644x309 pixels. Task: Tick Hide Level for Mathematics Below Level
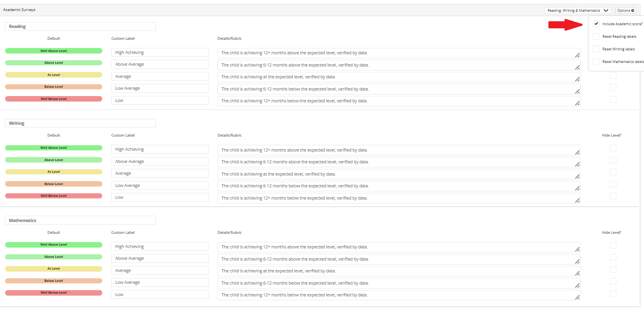point(613,281)
